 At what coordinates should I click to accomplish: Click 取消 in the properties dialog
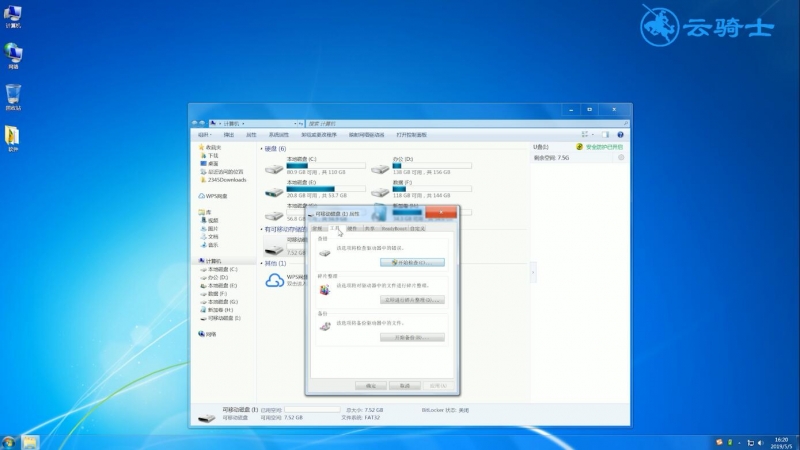405,386
